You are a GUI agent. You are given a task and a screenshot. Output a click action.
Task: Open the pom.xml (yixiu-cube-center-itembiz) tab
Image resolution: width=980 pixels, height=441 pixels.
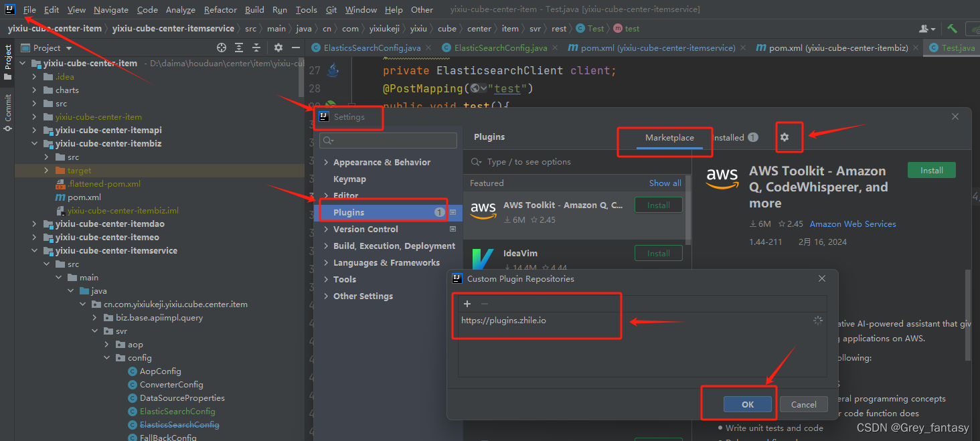point(839,48)
